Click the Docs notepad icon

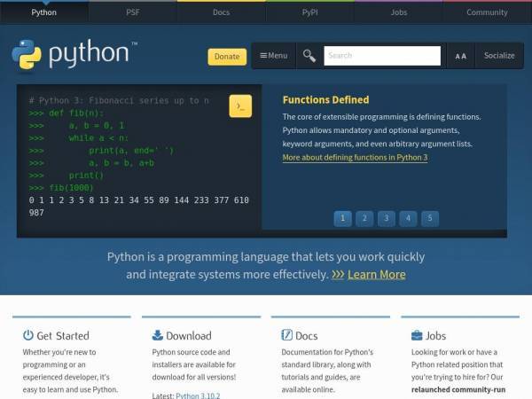click(x=286, y=335)
